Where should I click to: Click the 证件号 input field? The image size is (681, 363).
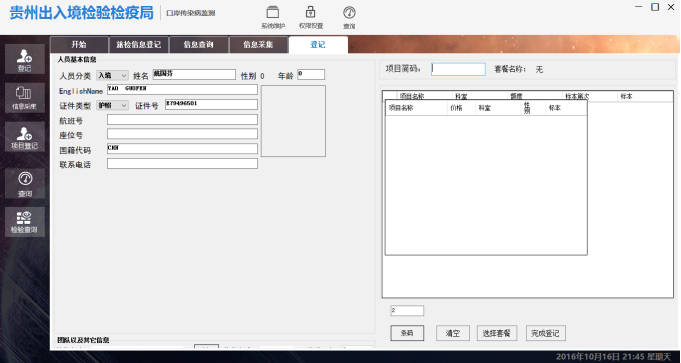pyautogui.click(x=211, y=105)
